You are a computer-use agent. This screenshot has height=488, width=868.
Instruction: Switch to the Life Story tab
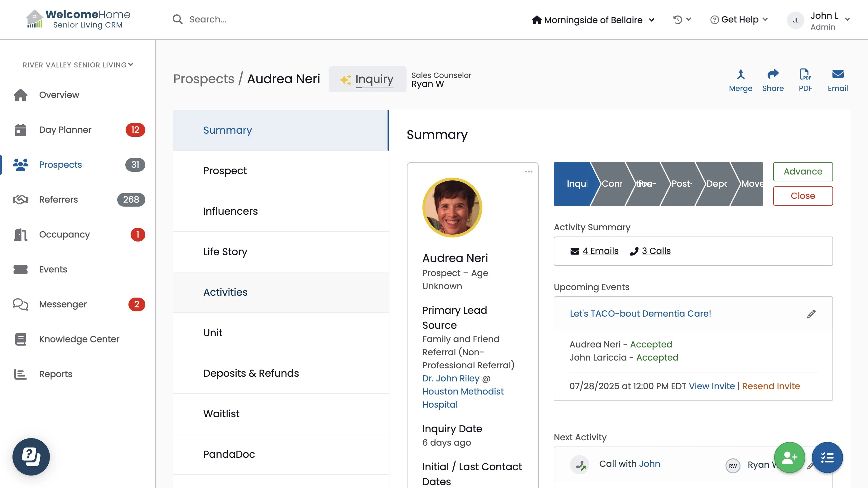pos(225,251)
